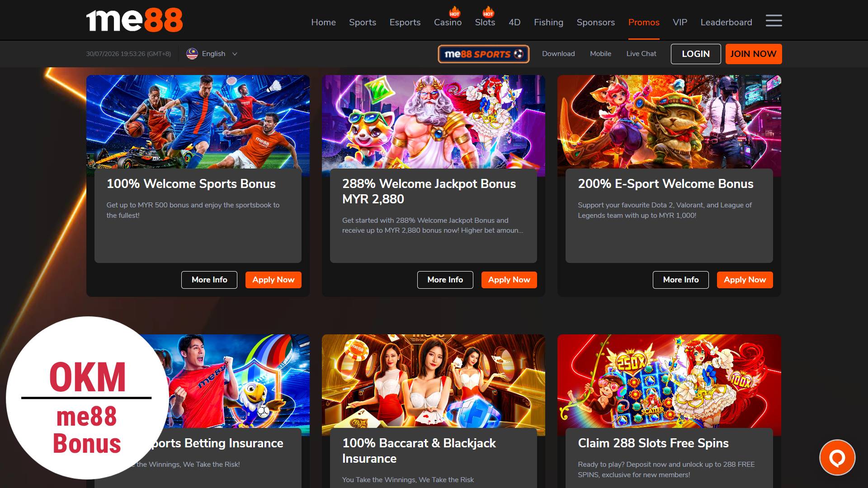Screen dimensions: 868x488
Task: More Info for Welcome Sports Bonus
Action: (209, 280)
